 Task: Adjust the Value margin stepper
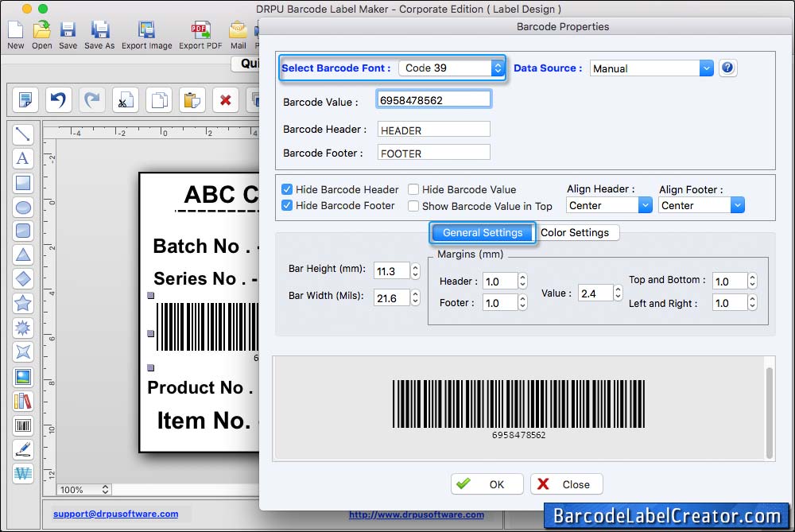pos(618,293)
